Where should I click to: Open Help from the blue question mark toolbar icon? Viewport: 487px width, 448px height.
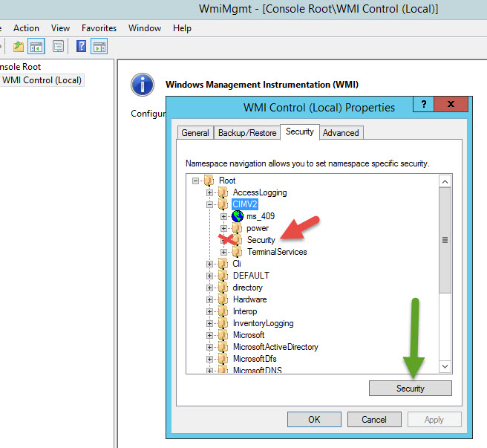coord(81,46)
